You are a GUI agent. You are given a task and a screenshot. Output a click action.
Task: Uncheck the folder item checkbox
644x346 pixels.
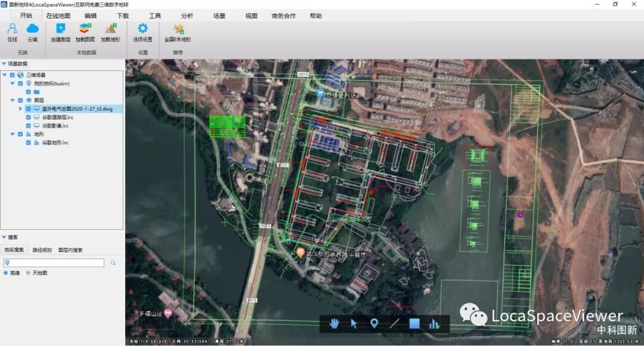coord(29,92)
